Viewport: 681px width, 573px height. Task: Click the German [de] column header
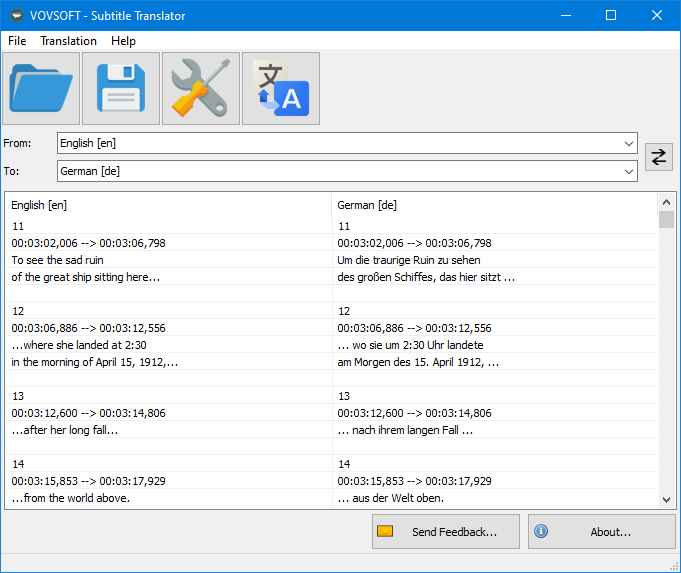(494, 205)
